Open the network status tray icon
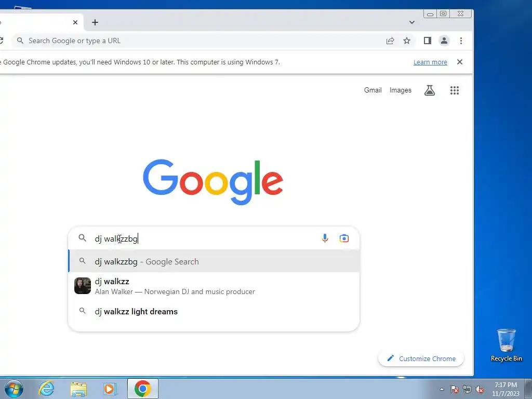Image resolution: width=532 pixels, height=399 pixels. click(x=467, y=389)
